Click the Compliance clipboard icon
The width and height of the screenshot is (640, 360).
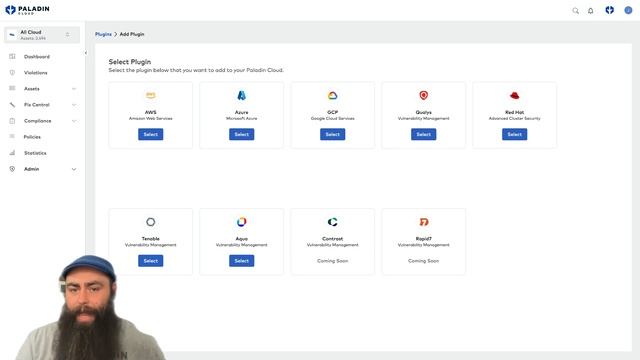[12, 120]
